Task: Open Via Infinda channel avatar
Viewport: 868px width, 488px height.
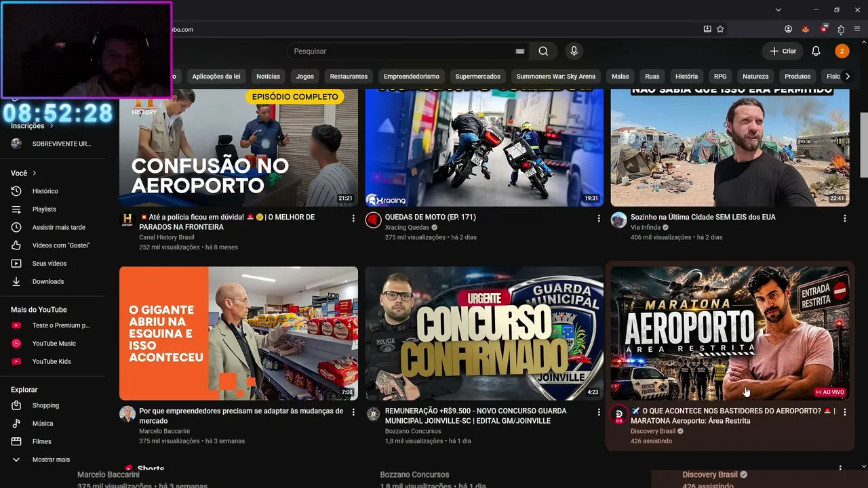Action: [x=618, y=220]
